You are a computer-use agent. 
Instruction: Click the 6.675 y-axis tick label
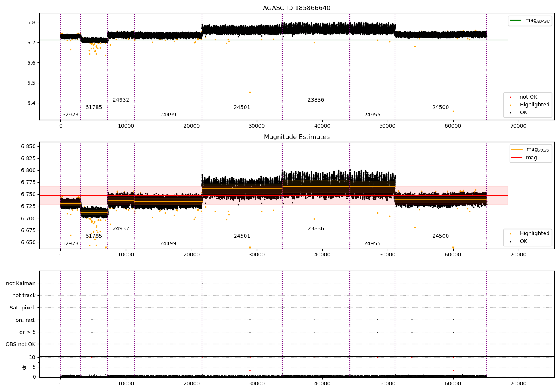(x=28, y=230)
